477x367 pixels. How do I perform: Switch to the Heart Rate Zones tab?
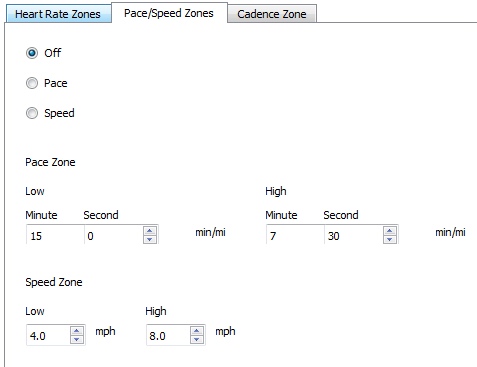pos(58,14)
